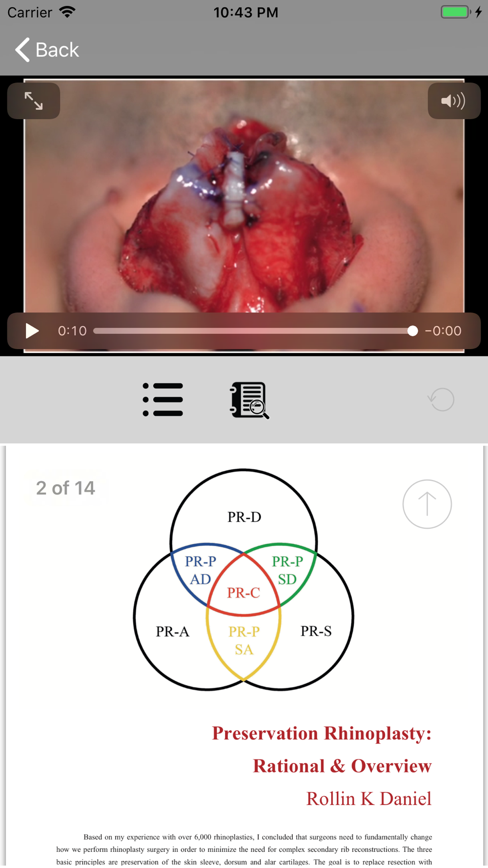
Task: Tap the PR-S circle label
Action: tap(316, 631)
